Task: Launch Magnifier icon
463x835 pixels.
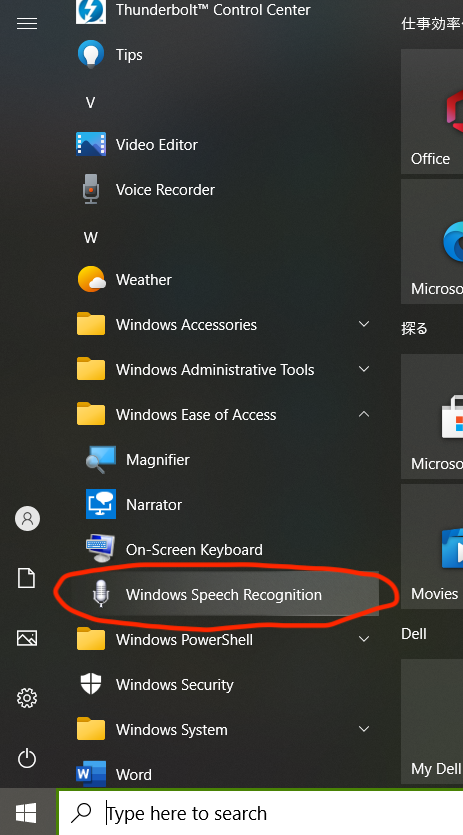Action: [101, 459]
